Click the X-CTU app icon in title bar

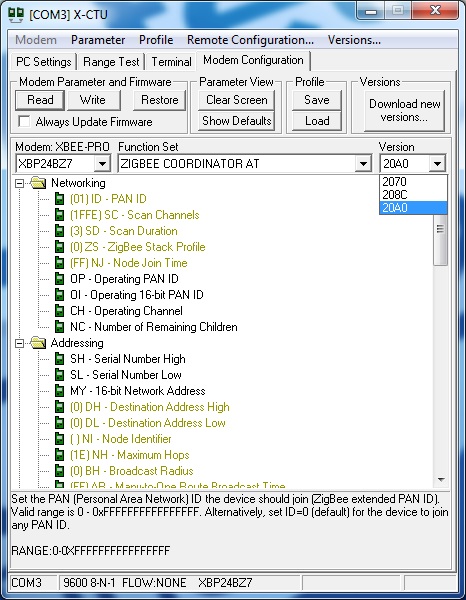click(16, 14)
